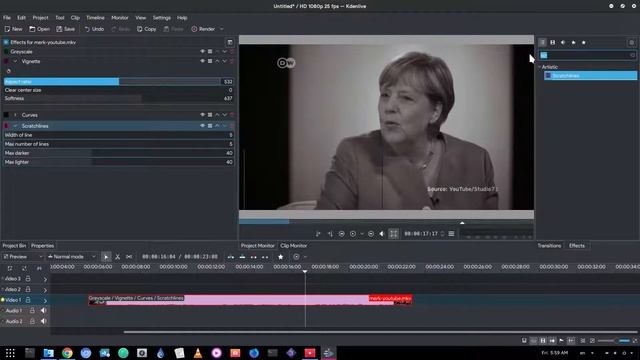Click the effects list settings icon at far right

[x=631, y=42]
